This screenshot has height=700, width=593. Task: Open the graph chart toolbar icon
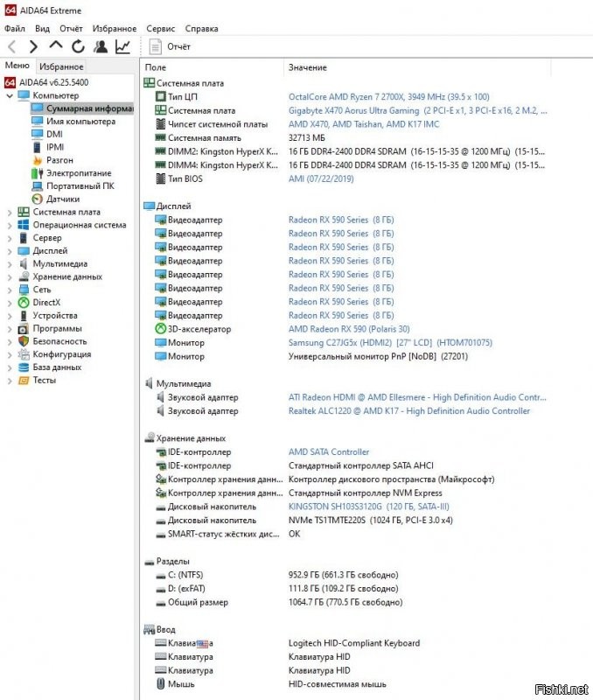tap(122, 46)
